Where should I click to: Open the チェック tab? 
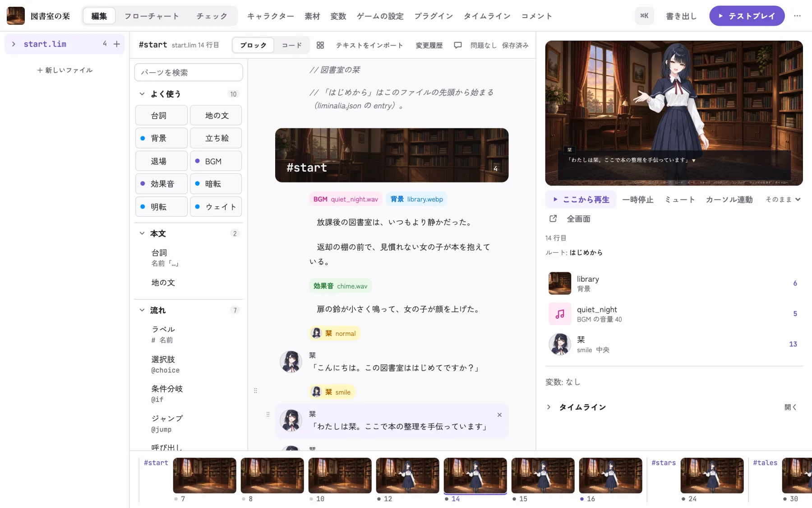[212, 16]
